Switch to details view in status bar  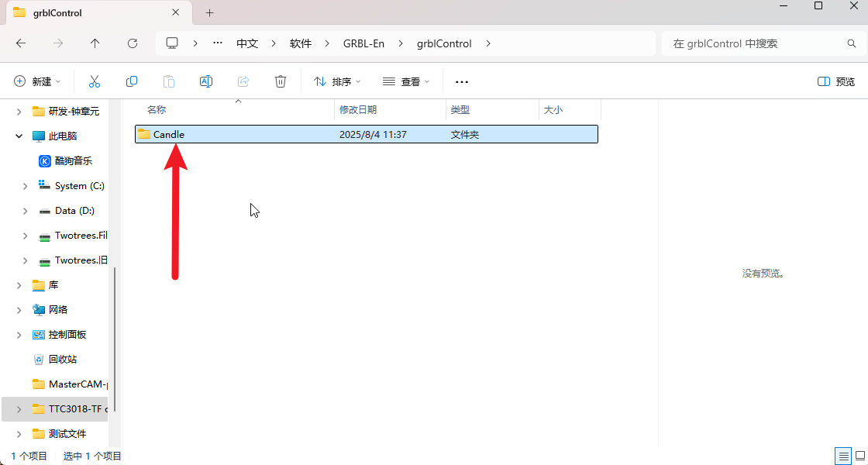coord(842,456)
